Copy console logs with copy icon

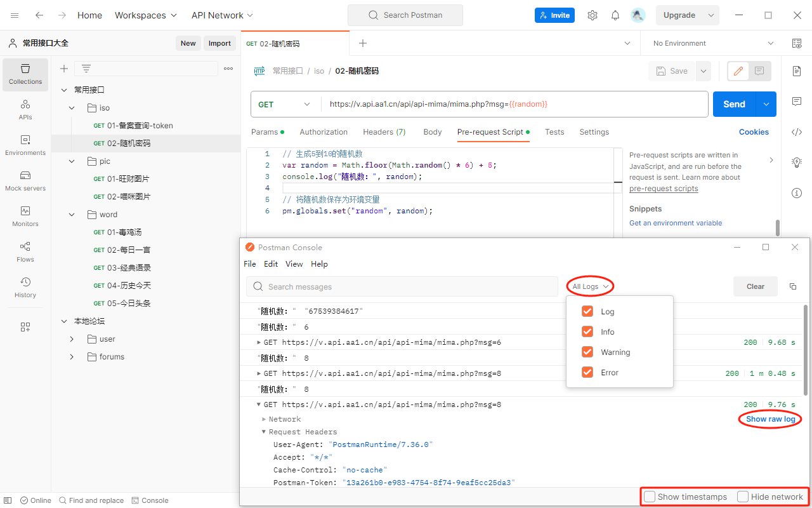[793, 286]
